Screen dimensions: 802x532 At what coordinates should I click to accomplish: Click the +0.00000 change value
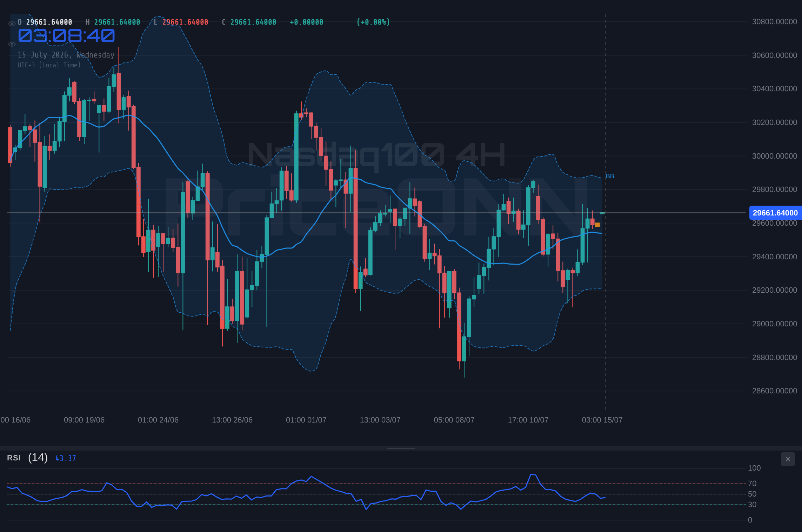[307, 22]
